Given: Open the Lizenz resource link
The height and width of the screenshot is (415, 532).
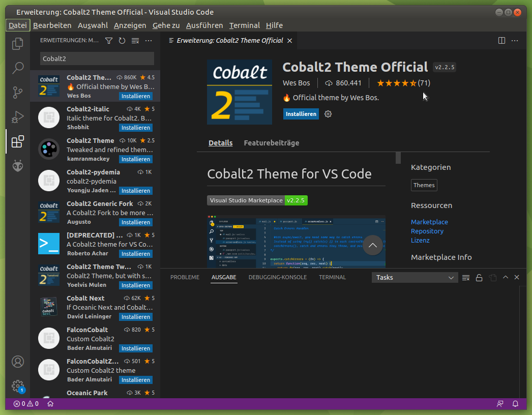Looking at the screenshot, I should (420, 240).
